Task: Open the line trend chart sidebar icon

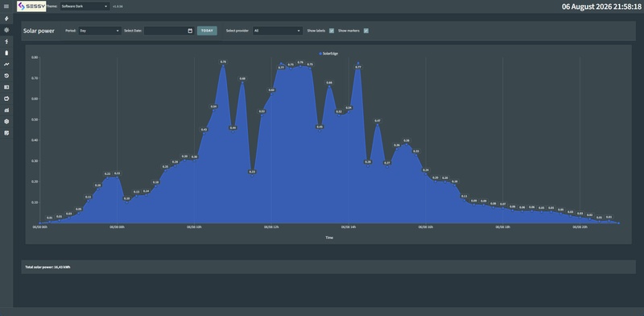Action: 6,64
